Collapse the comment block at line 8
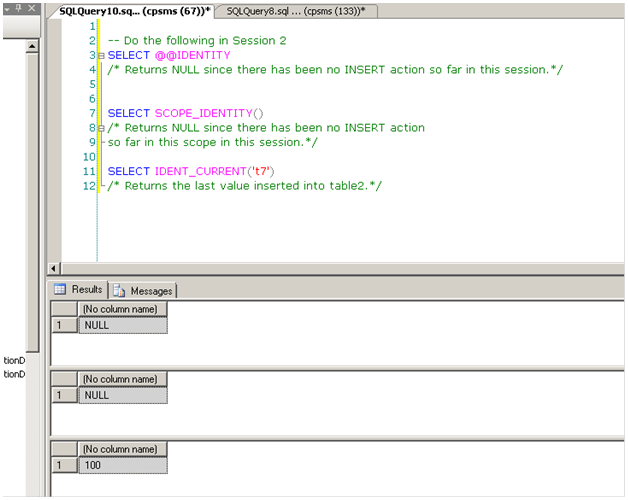Image resolution: width=628 pixels, height=500 pixels. (101, 128)
